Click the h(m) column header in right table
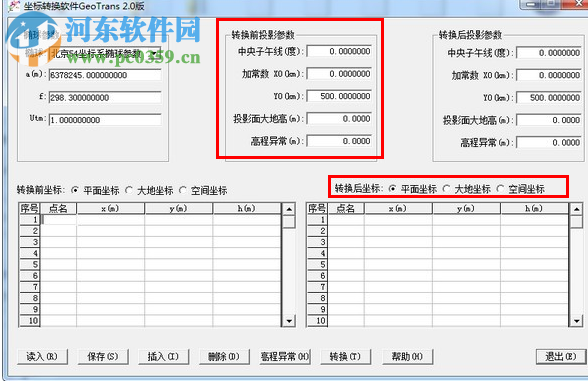The width and height of the screenshot is (588, 381). (x=534, y=208)
